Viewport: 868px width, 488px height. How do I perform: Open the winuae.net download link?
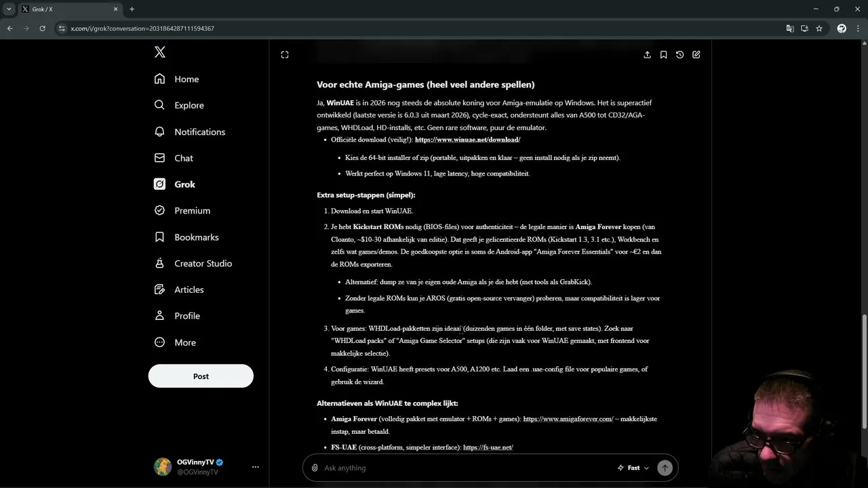point(467,140)
